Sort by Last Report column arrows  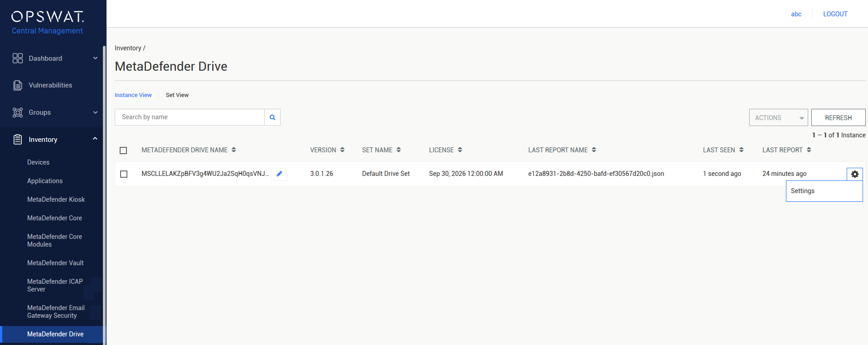[x=809, y=150]
